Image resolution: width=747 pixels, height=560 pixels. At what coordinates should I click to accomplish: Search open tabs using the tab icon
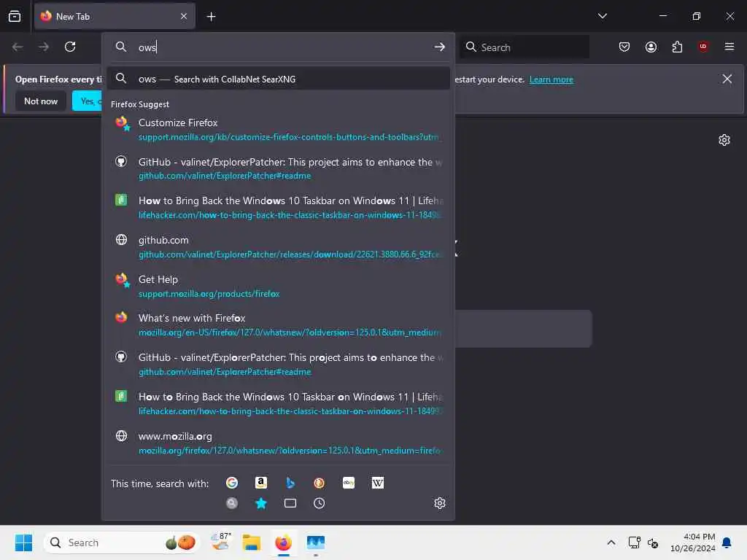(x=290, y=503)
